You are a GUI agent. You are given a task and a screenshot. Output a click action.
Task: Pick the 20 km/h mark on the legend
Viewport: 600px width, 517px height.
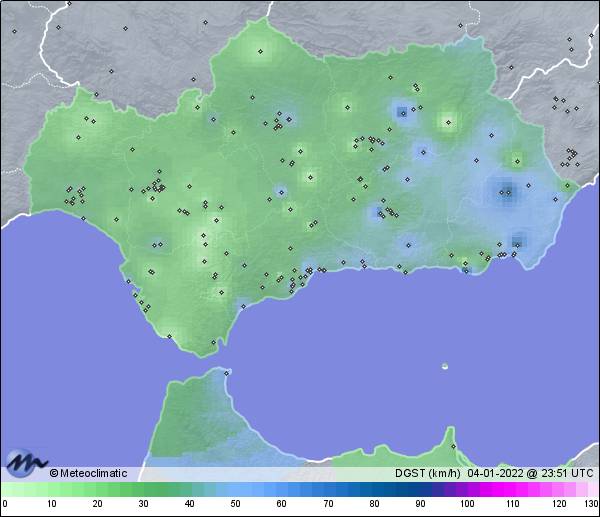pos(97,504)
